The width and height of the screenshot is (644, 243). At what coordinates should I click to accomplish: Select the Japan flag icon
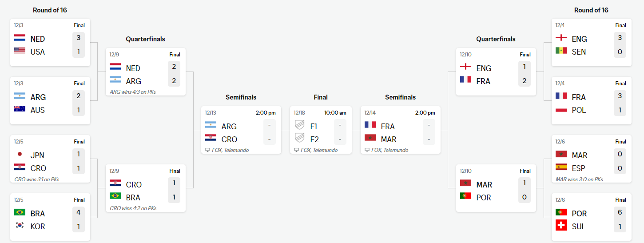coord(20,154)
